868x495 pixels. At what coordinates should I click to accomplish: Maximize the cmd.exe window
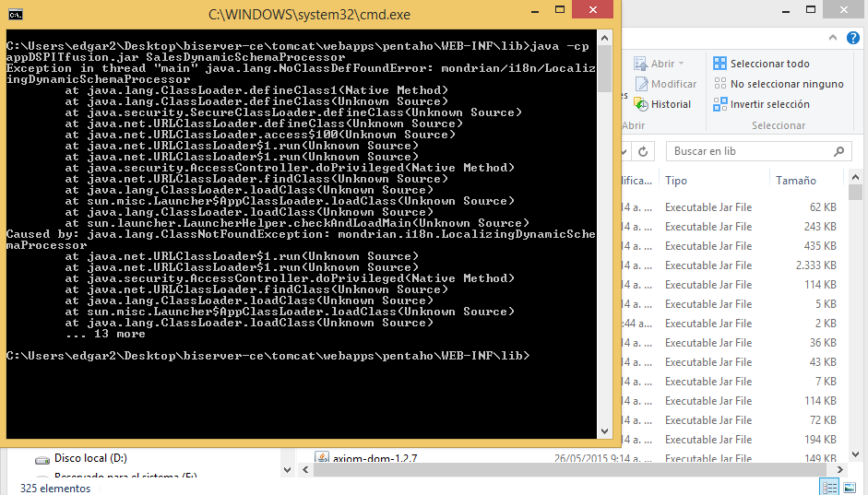560,10
